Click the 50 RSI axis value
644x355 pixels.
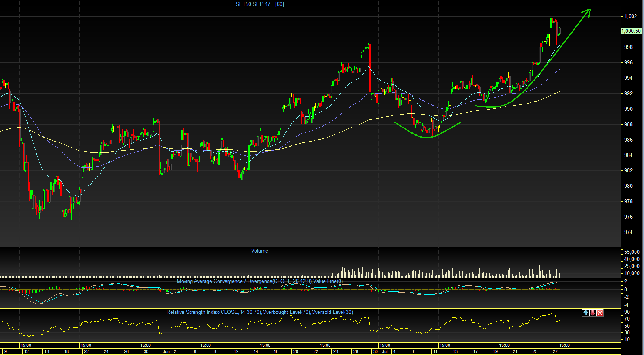pos(627,326)
